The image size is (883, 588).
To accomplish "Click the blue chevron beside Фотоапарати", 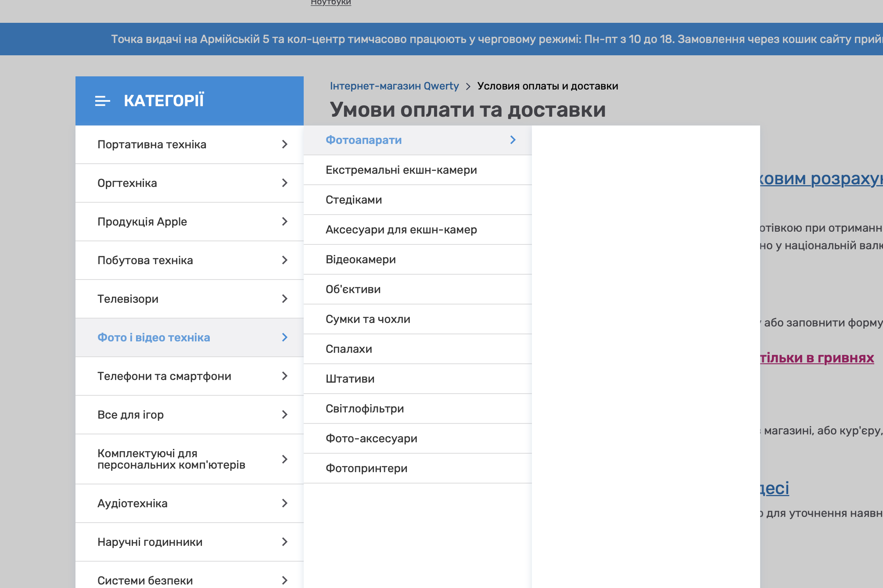I will pos(513,140).
